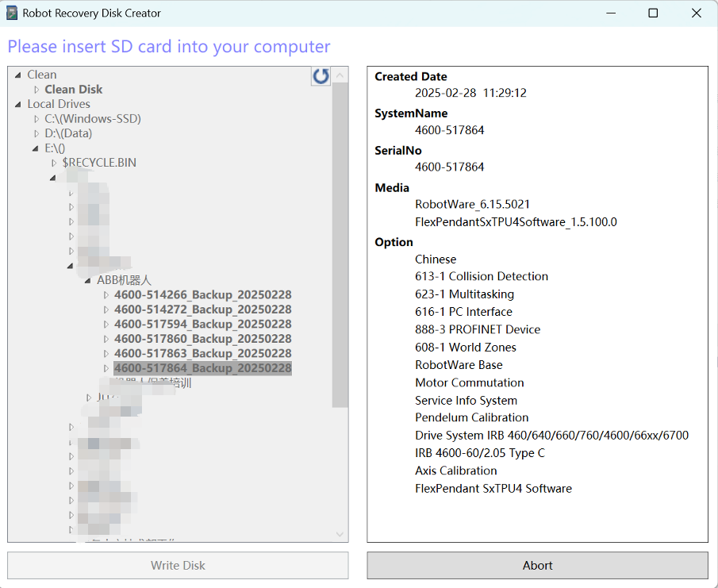Click the tree scrollbar down arrow

[x=340, y=534]
